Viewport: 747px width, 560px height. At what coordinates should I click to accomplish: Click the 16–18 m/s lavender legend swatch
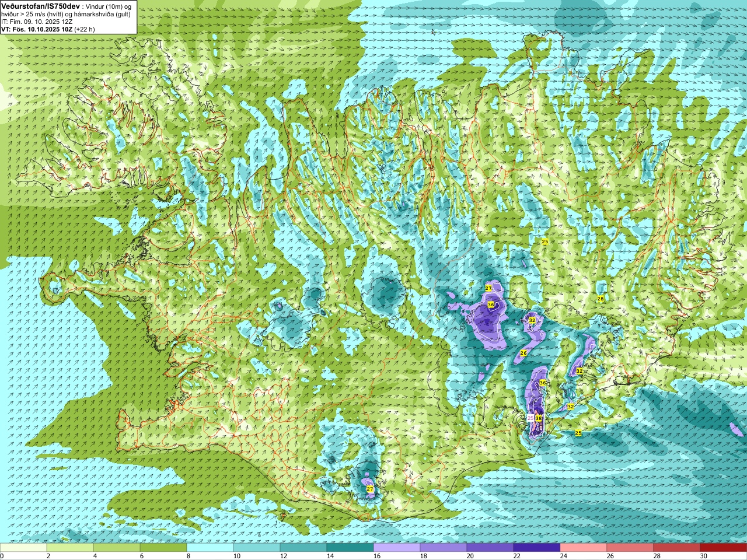coord(397,548)
